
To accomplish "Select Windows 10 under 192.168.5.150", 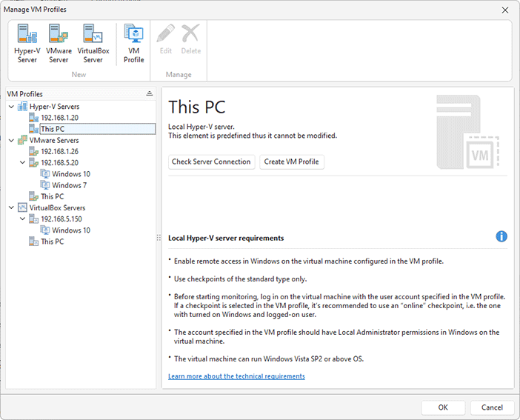I will pos(70,230).
